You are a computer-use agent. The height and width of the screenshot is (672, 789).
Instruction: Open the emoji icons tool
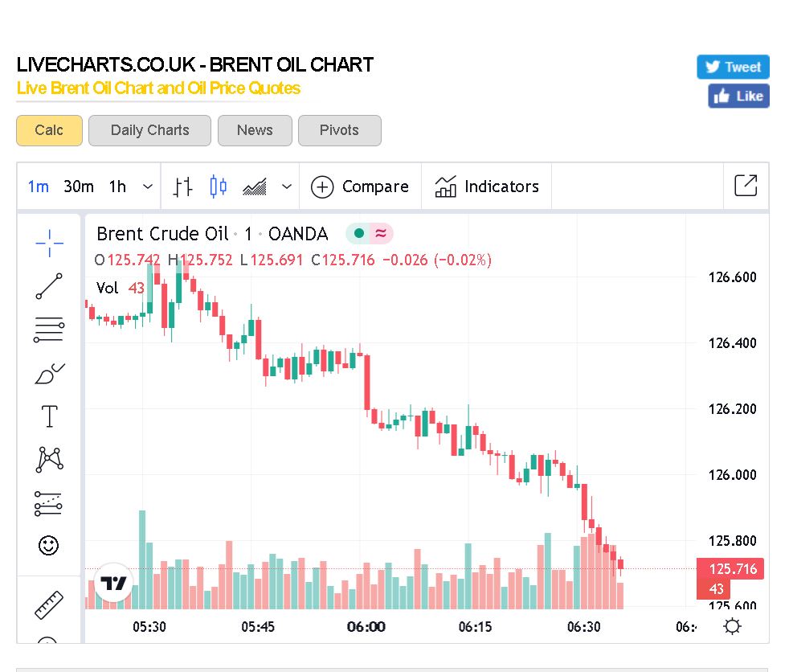tap(49, 545)
